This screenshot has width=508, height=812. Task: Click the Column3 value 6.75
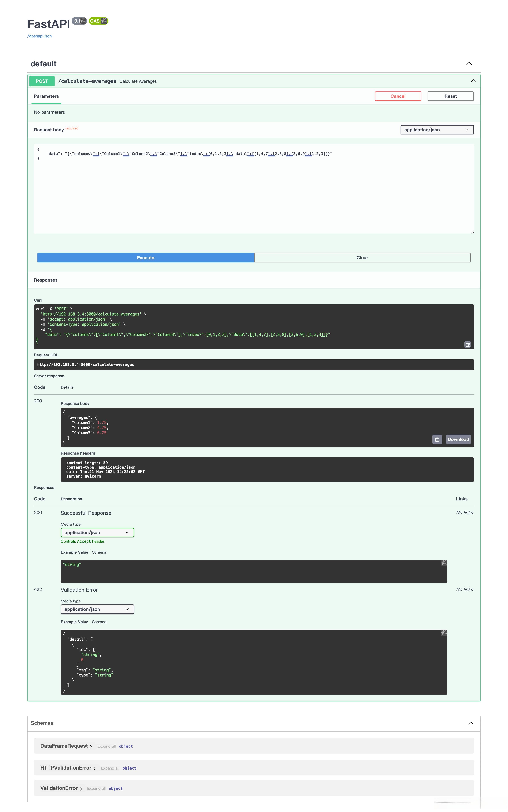click(x=102, y=433)
